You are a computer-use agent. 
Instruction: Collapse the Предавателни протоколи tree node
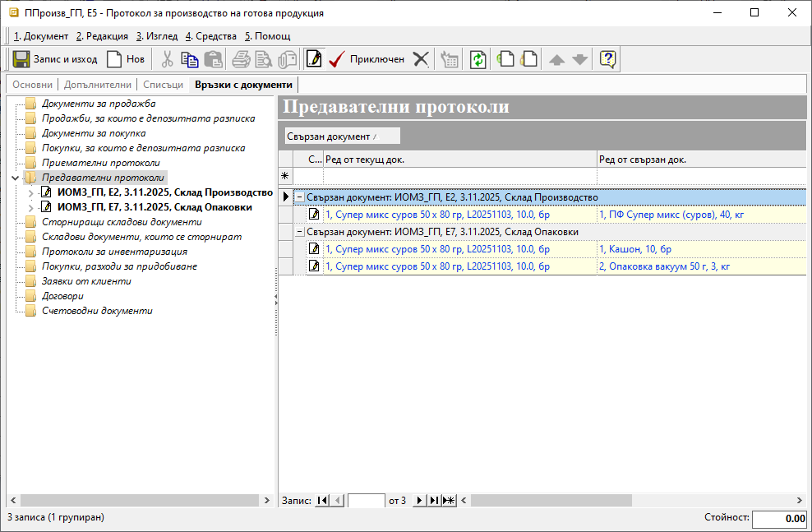click(16, 178)
